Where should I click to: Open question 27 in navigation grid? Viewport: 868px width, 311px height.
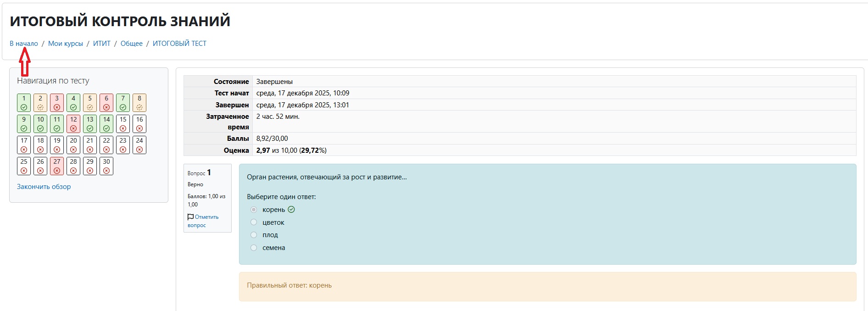57,166
